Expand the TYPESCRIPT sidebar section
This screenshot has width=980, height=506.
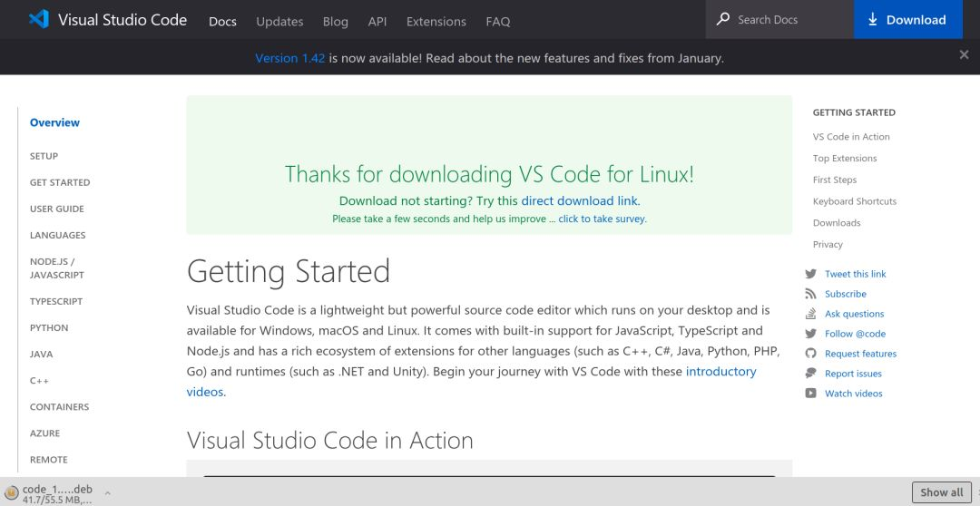[x=56, y=301]
